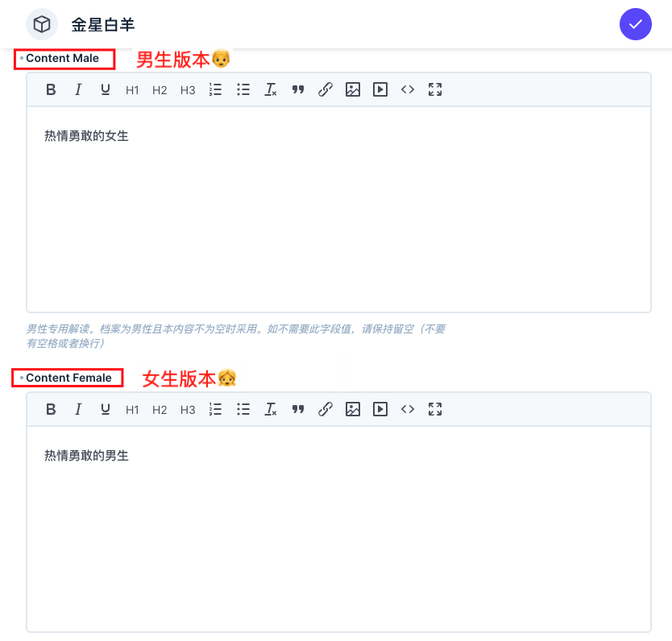
Task: Insert link in Content Male editor
Action: [x=325, y=90]
